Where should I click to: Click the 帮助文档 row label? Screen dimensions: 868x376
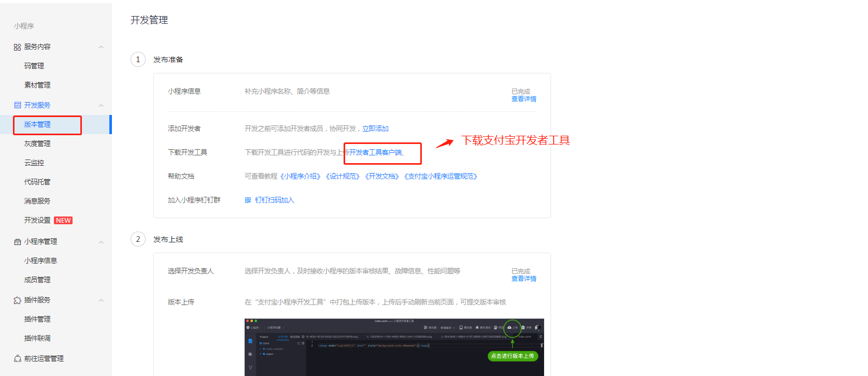181,176
